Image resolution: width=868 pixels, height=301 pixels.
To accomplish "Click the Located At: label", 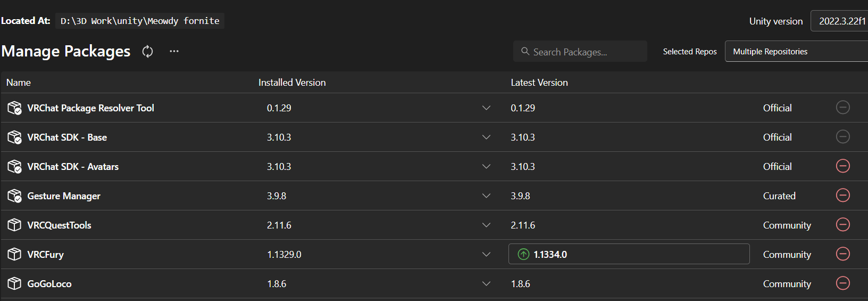I will point(26,21).
